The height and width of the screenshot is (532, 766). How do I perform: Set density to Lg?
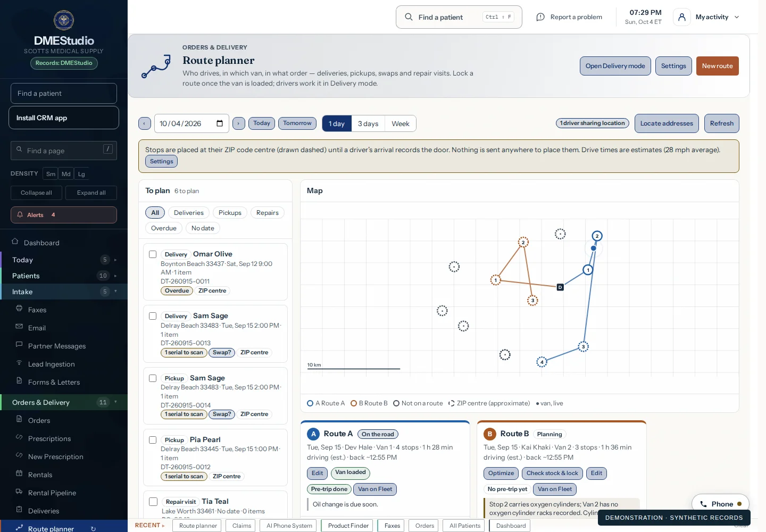coord(81,174)
